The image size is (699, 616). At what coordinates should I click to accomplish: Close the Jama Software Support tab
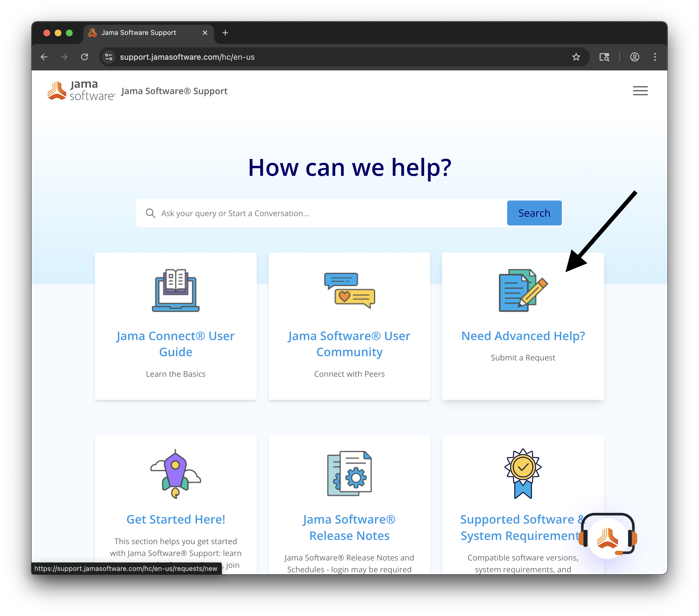tap(205, 33)
